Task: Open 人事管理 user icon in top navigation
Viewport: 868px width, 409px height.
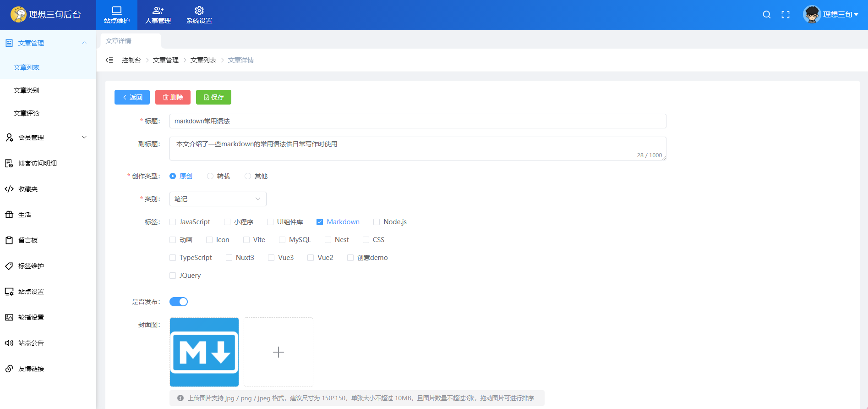Action: coord(158,11)
